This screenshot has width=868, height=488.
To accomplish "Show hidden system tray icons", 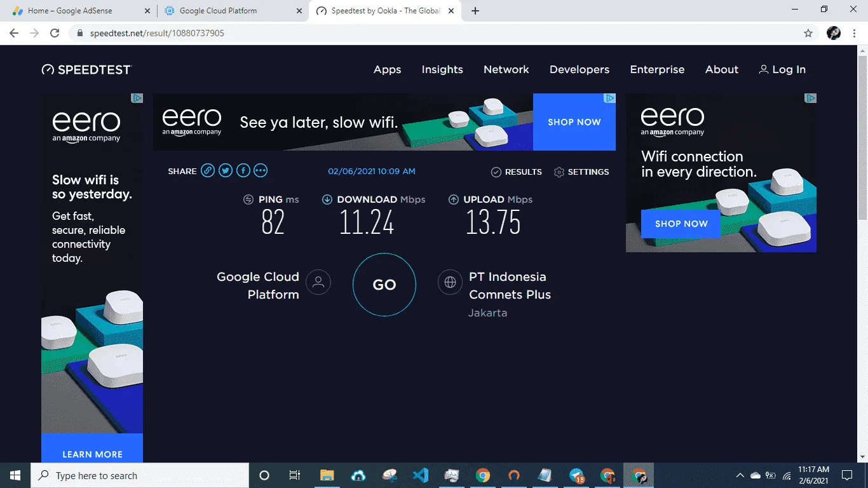I will tap(740, 475).
